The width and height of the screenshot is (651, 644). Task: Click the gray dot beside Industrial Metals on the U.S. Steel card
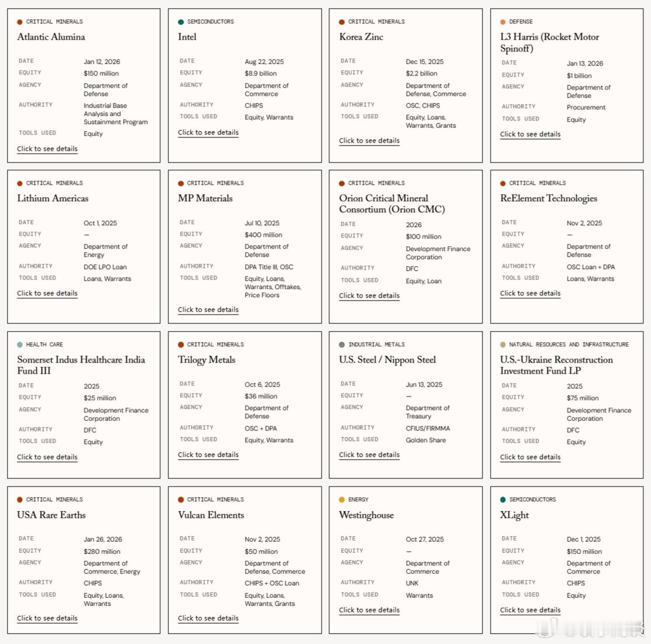click(x=342, y=345)
